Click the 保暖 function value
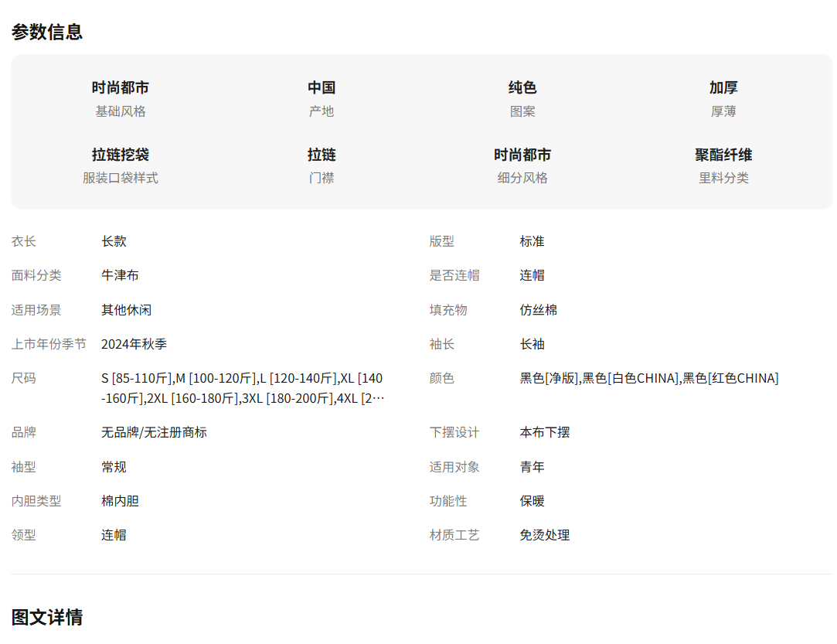Image resolution: width=837 pixels, height=644 pixels. pyautogui.click(x=532, y=501)
